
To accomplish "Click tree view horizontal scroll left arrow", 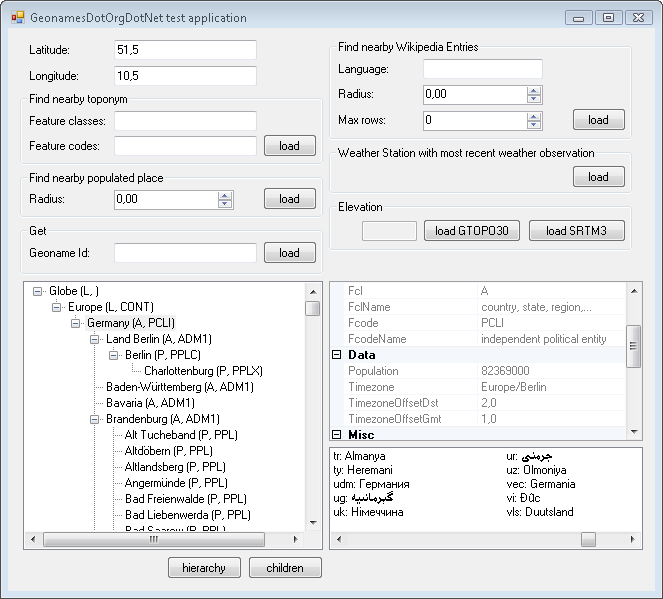I will [33, 539].
